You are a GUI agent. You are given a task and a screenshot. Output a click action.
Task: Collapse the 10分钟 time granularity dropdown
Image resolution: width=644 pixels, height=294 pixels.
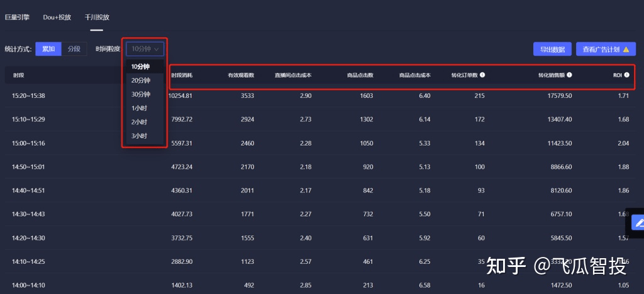(x=145, y=49)
